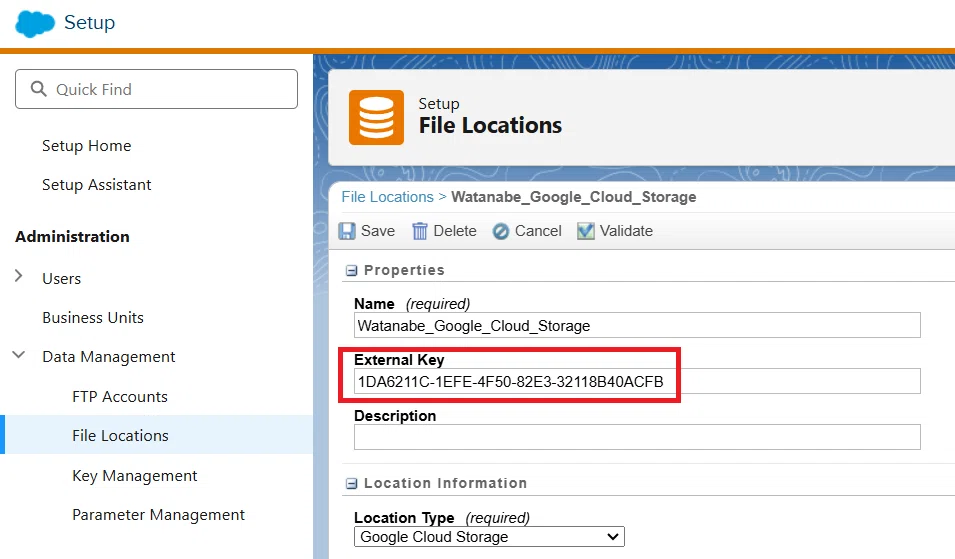Image resolution: width=955 pixels, height=559 pixels.
Task: Collapse the Properties section
Action: click(351, 270)
